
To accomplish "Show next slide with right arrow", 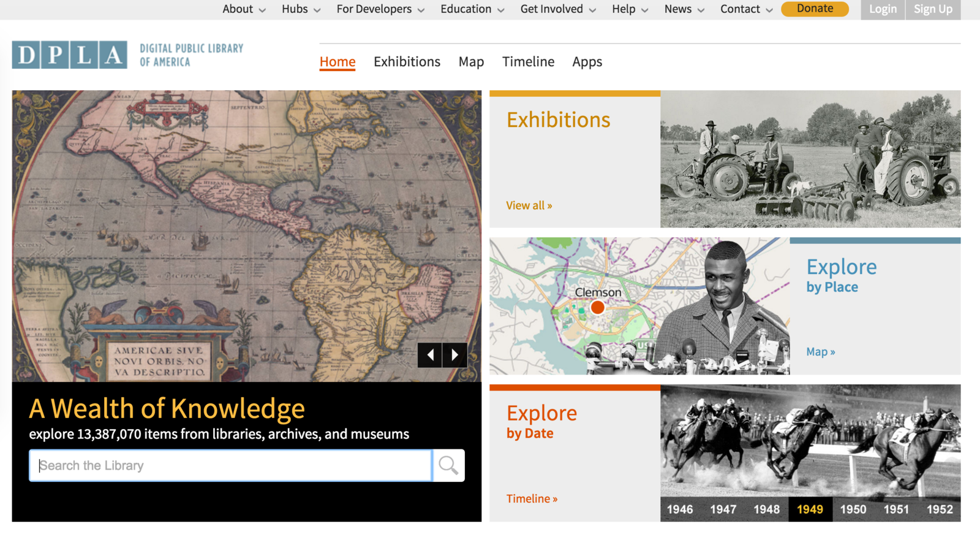I will 455,355.
